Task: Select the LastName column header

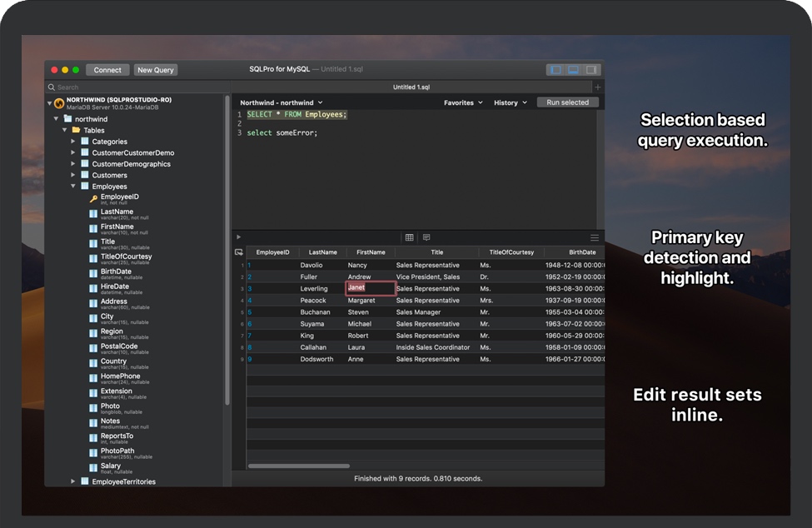Action: 322,252
